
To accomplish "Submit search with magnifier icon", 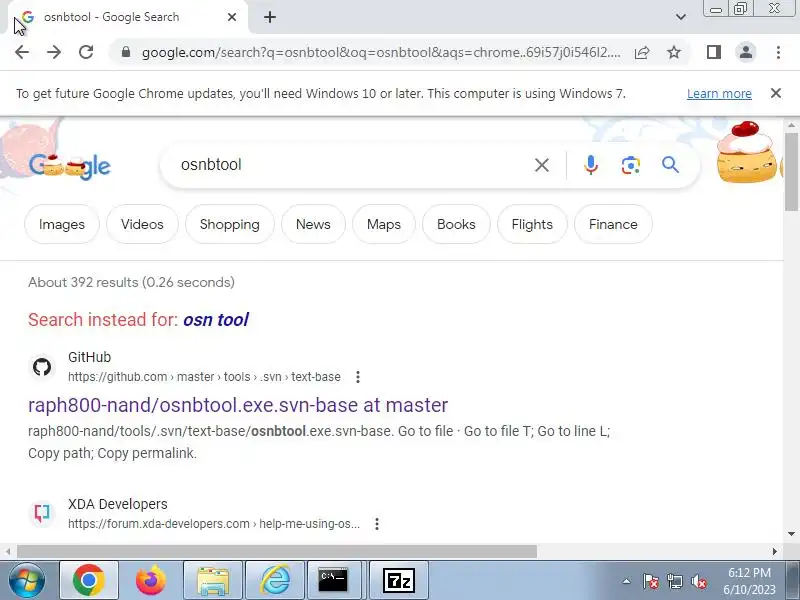I will [x=670, y=165].
